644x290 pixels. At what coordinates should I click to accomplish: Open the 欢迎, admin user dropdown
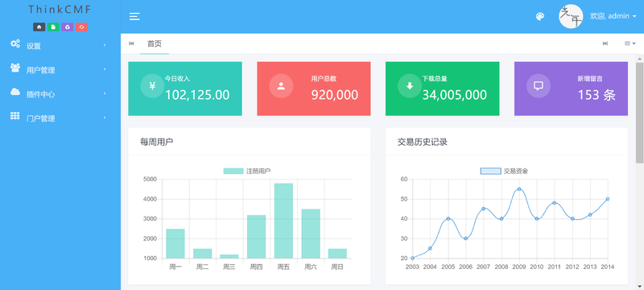point(613,16)
